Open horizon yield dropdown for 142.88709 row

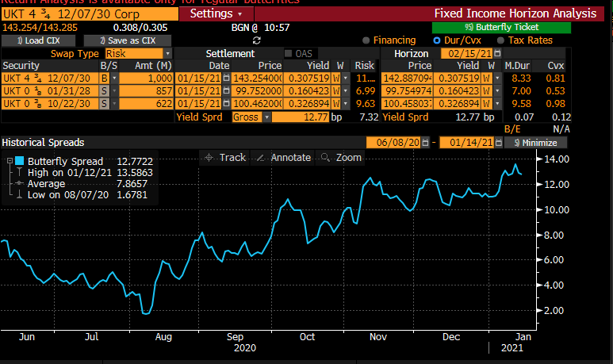tap(497, 79)
